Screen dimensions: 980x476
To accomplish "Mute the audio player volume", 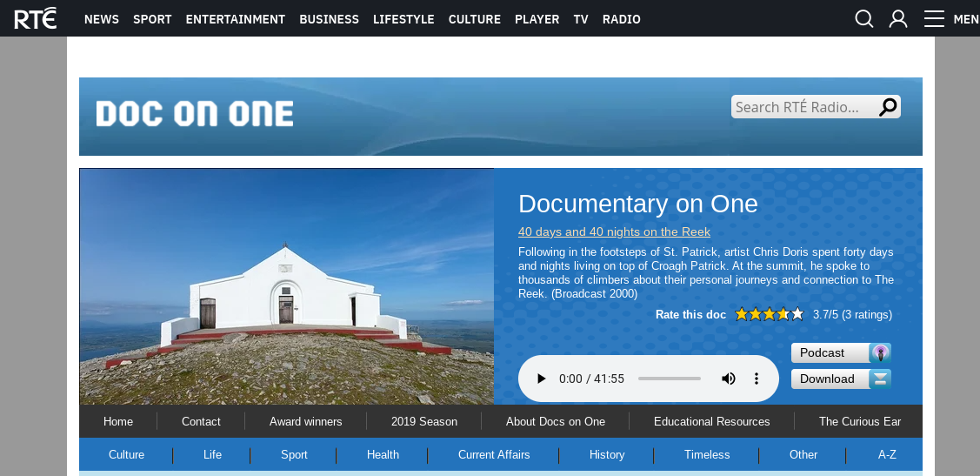I will click(x=728, y=379).
